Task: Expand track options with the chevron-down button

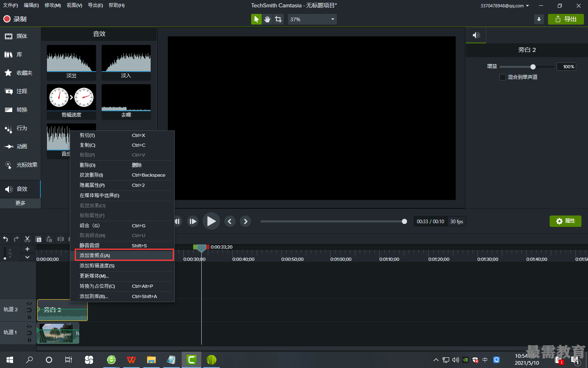Action: pyautogui.click(x=27, y=257)
